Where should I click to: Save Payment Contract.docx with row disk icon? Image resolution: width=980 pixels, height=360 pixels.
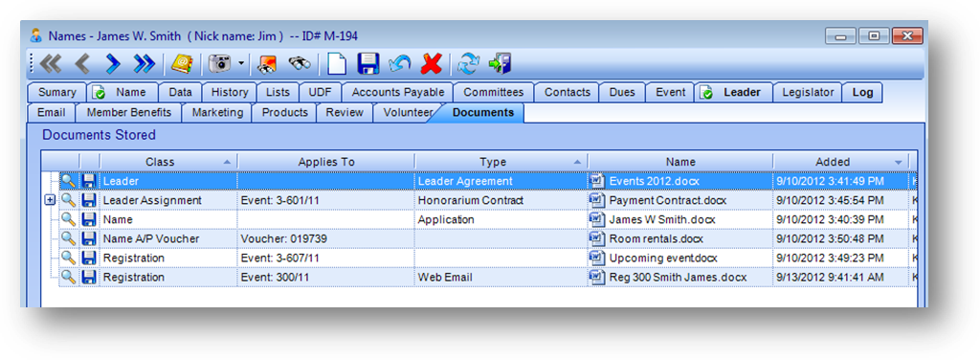(89, 200)
